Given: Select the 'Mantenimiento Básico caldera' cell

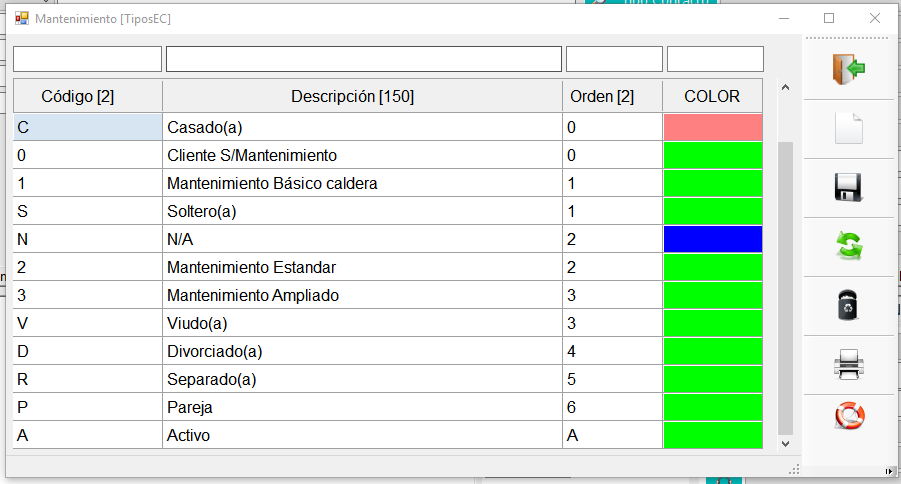Looking at the screenshot, I should click(x=363, y=183).
